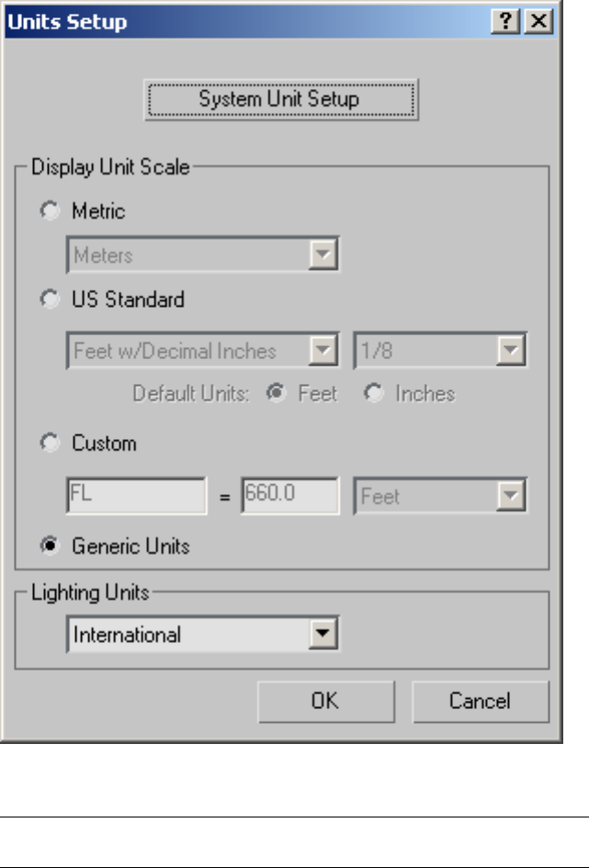Open the 1/8 fraction dropdown
Image resolution: width=589 pixels, height=868 pixels.
pyautogui.click(x=511, y=351)
